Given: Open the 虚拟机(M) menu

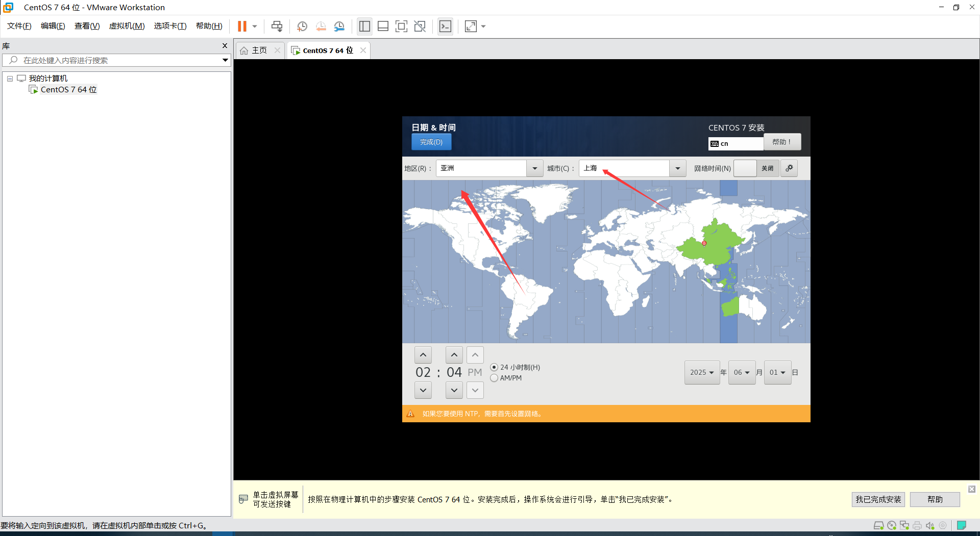Looking at the screenshot, I should click(127, 26).
